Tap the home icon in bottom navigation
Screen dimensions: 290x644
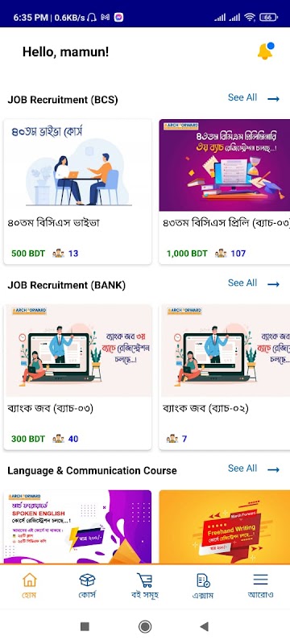click(x=29, y=580)
